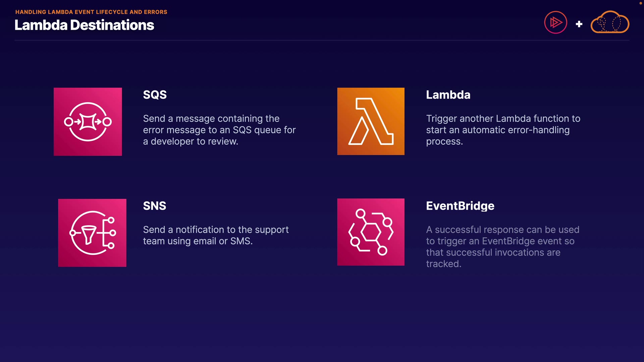Click the small orange dot in corner

click(640, 3)
